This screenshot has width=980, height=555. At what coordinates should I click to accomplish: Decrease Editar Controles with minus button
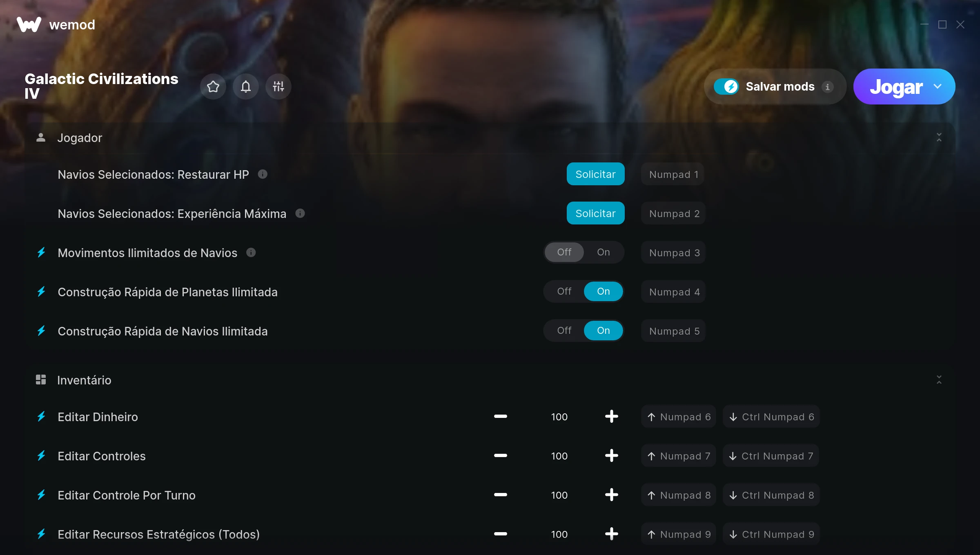click(x=501, y=456)
